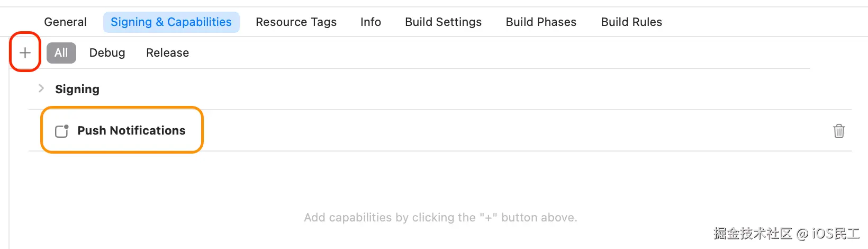The image size is (868, 249).
Task: Click the Push Notifications label
Action: (x=131, y=130)
